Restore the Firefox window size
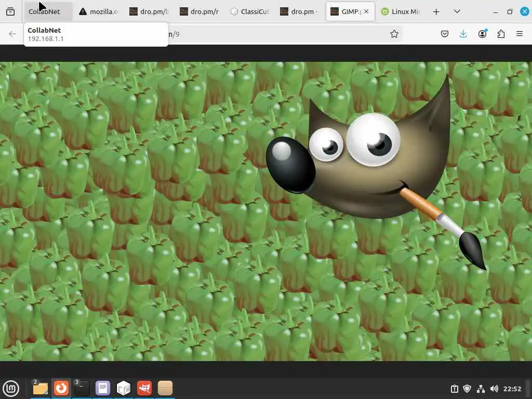532x399 pixels. (x=510, y=12)
